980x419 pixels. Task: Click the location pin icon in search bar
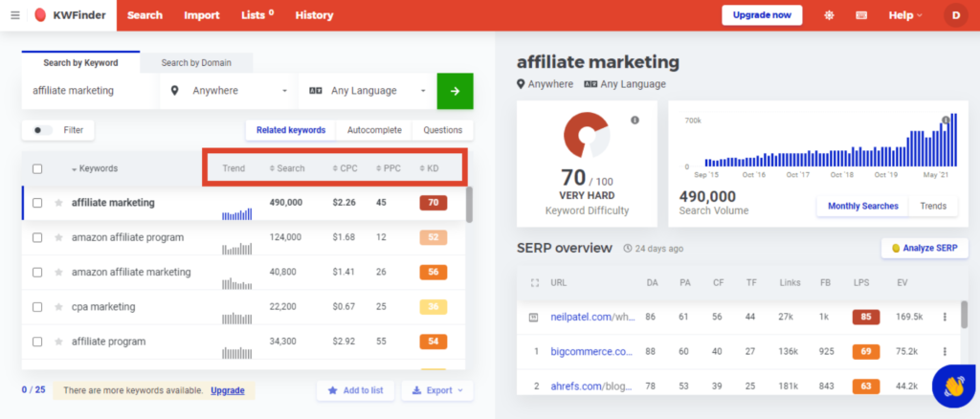[x=175, y=91]
